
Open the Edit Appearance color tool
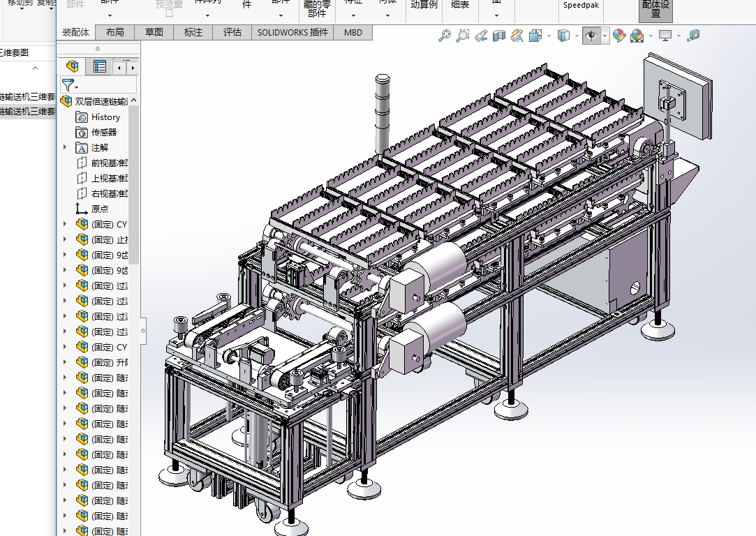(x=618, y=36)
